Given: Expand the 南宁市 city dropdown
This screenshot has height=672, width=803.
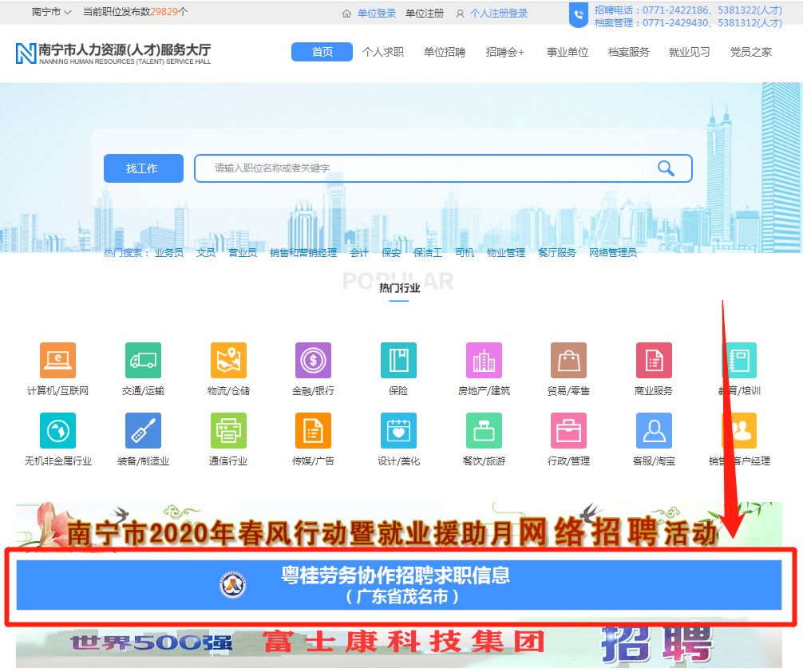Looking at the screenshot, I should [x=52, y=12].
